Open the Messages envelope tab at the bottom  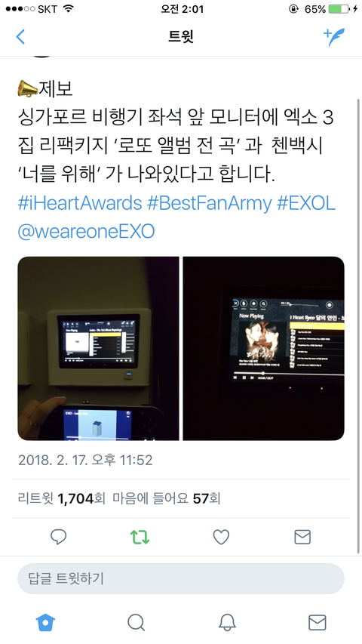point(317,622)
